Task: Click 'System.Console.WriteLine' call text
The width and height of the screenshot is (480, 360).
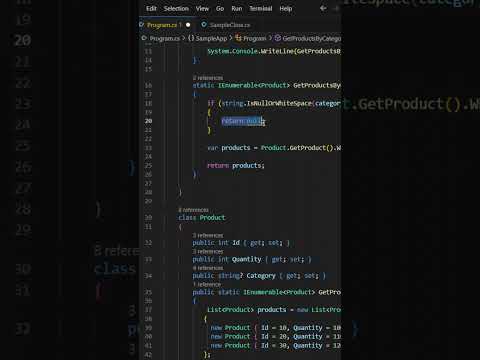Action: click(x=251, y=51)
